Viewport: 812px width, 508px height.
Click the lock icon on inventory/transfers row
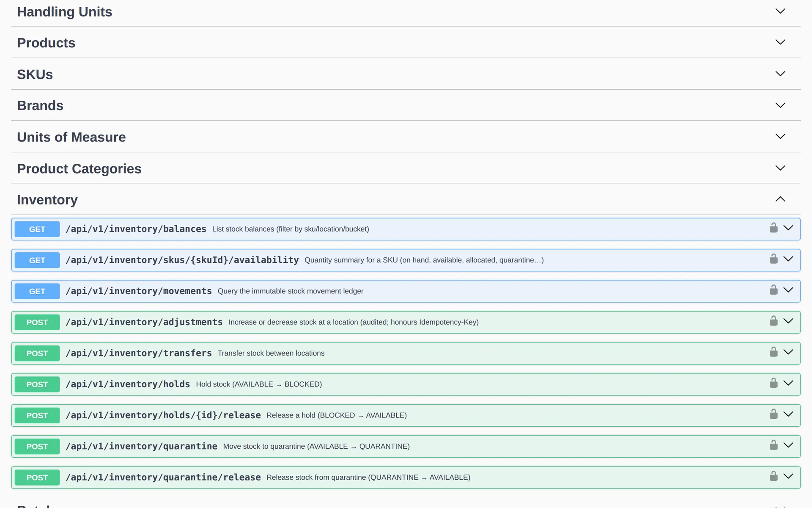pos(774,352)
